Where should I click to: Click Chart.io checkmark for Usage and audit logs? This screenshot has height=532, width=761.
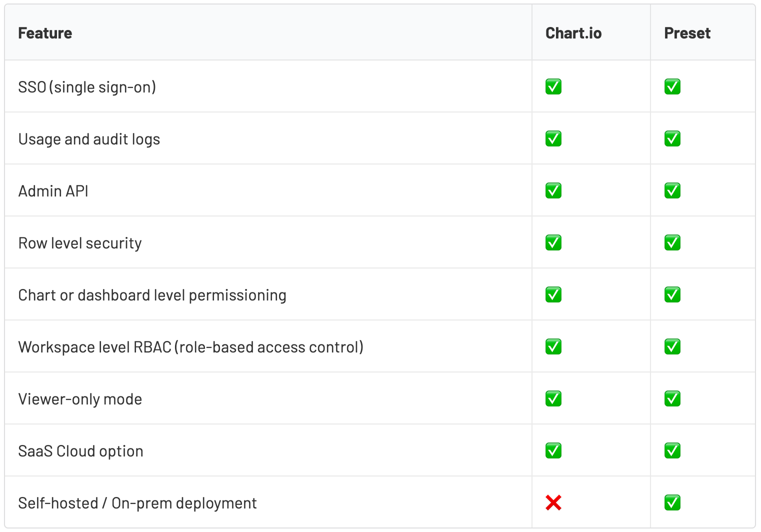point(553,138)
